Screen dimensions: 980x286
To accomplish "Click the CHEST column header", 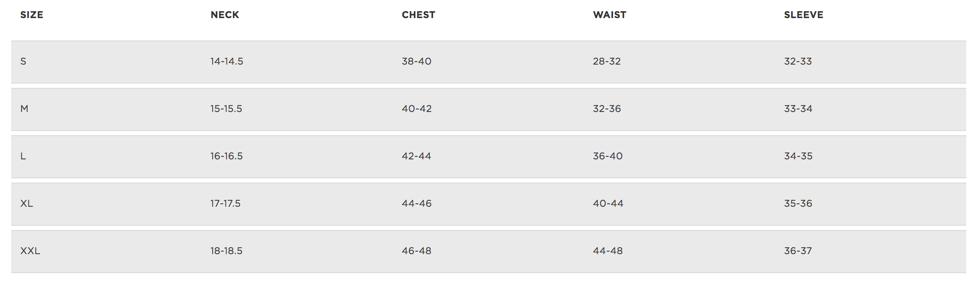I will tap(419, 15).
